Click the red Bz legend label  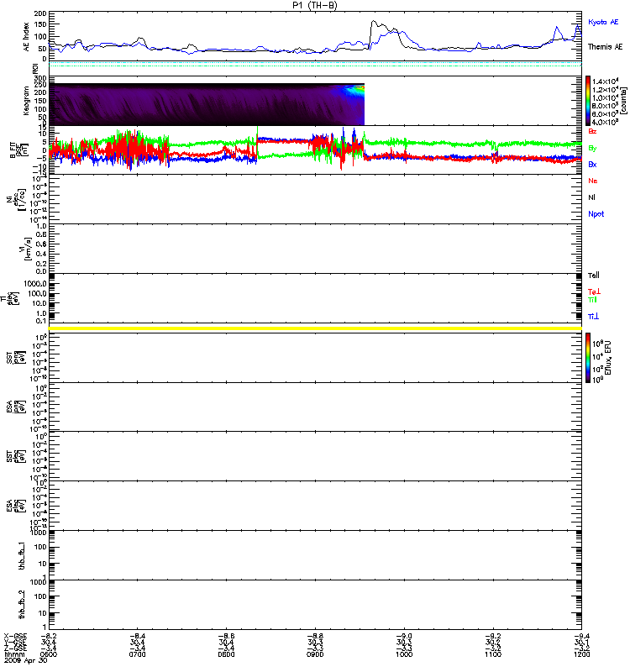click(x=592, y=131)
